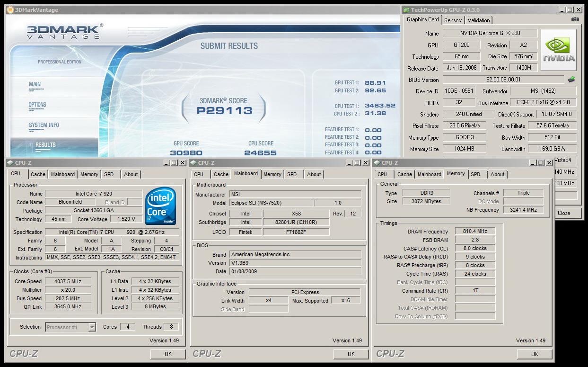Open Memory tab in the CPU-Z processor window

point(89,174)
